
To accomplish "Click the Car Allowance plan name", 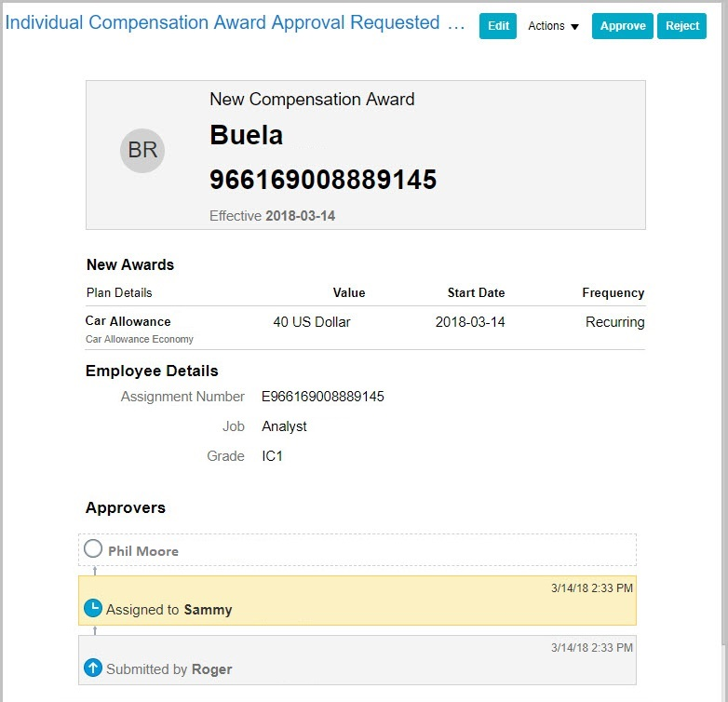I will 128,321.
